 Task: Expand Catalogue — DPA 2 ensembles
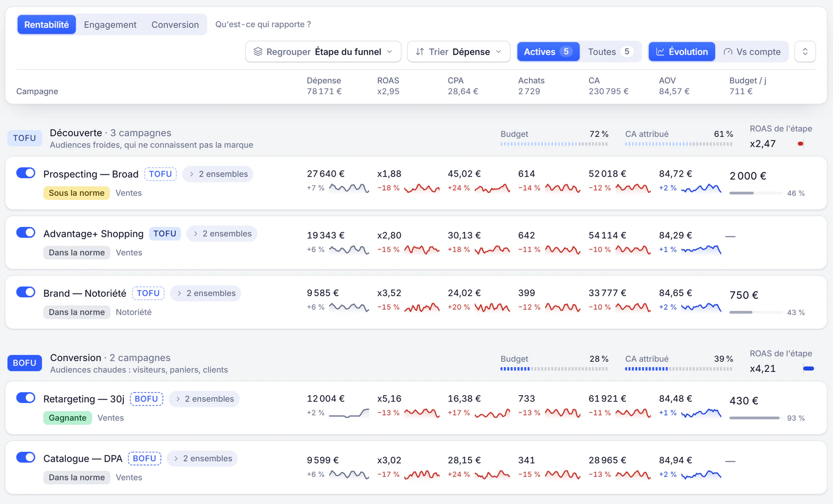click(202, 458)
